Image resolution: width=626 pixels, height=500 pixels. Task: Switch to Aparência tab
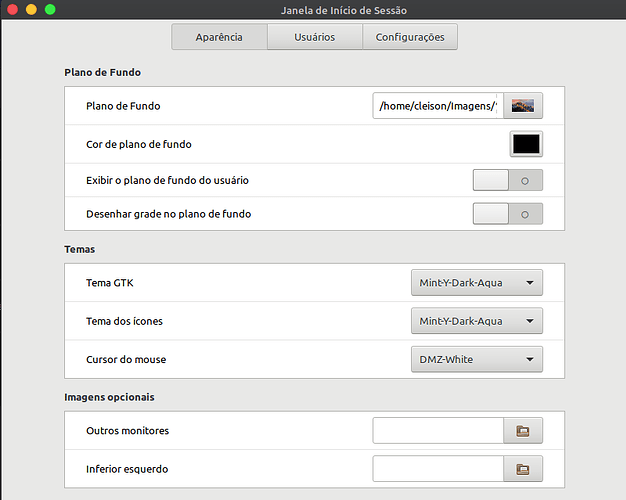click(x=219, y=37)
